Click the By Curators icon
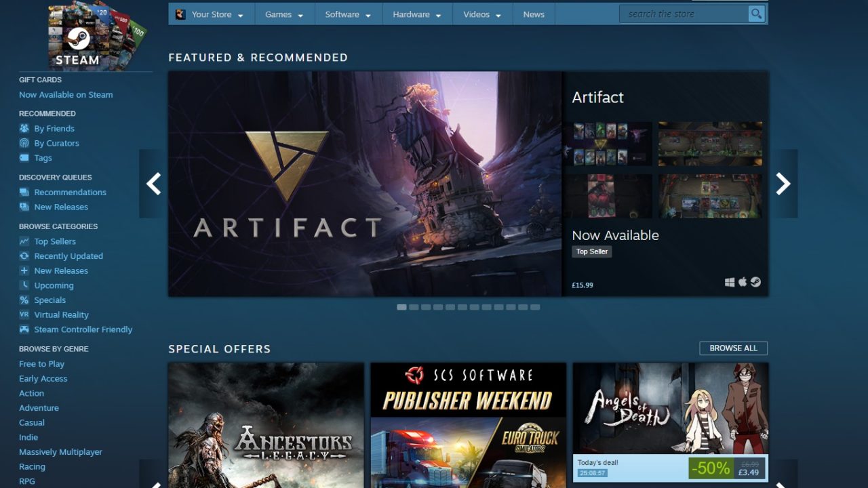The height and width of the screenshot is (488, 868). coord(24,143)
